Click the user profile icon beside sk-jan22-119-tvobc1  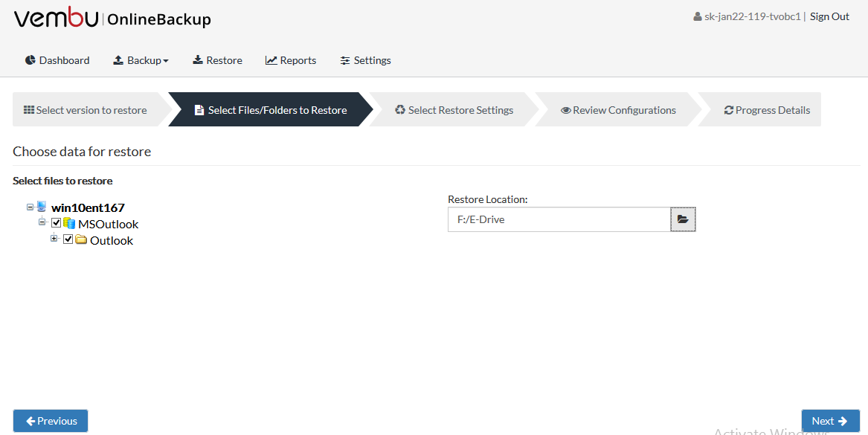click(x=698, y=16)
